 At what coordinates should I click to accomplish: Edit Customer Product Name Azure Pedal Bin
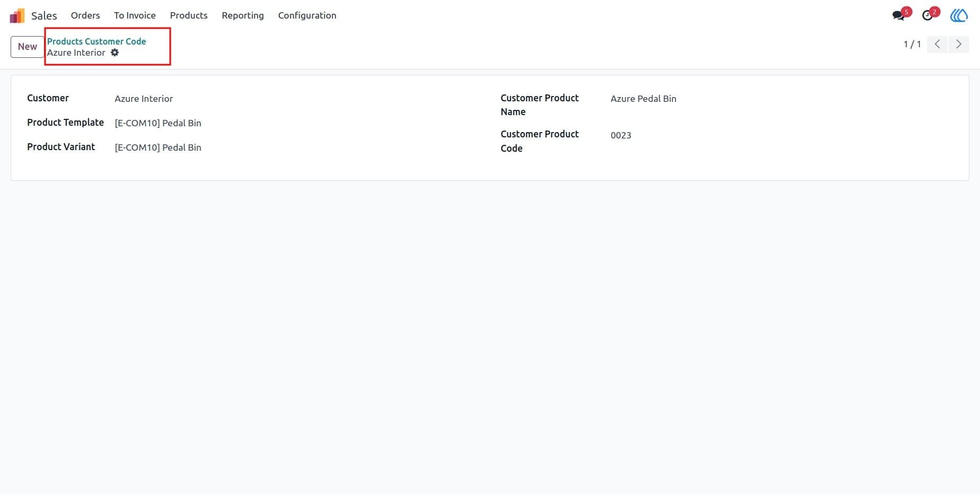643,99
